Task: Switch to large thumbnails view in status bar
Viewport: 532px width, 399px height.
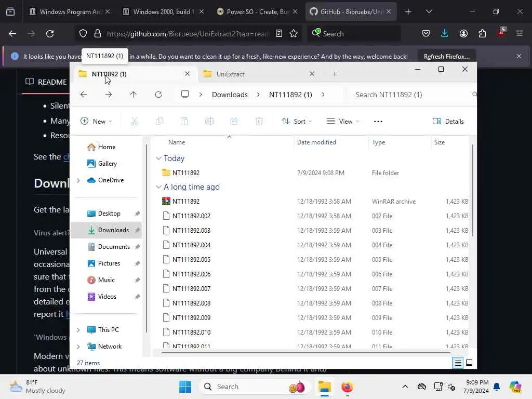Action: click(469, 363)
